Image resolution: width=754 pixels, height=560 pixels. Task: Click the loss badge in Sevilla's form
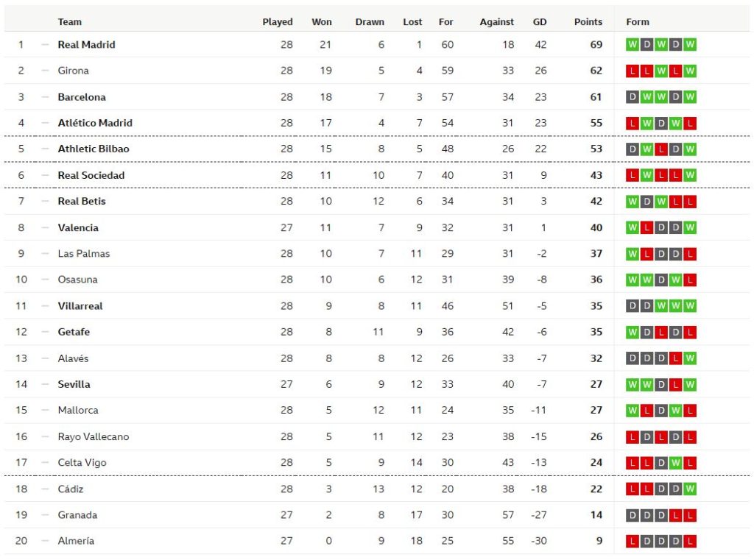click(675, 385)
